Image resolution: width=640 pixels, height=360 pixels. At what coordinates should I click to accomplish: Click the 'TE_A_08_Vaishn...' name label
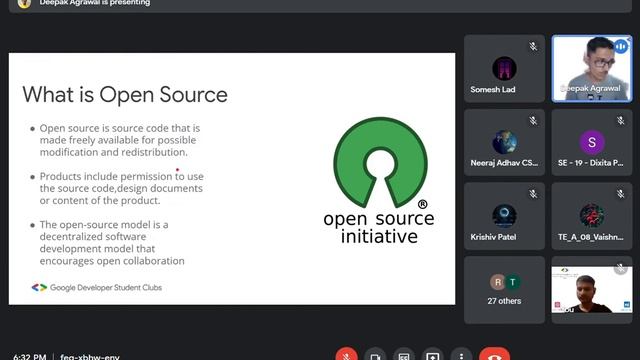[591, 237]
